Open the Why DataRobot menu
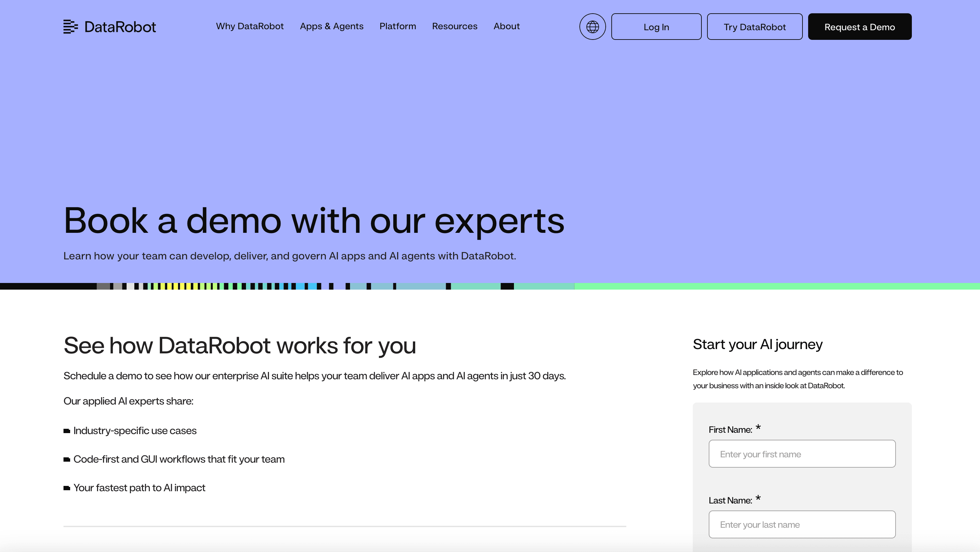Viewport: 980px width, 552px height. click(250, 26)
